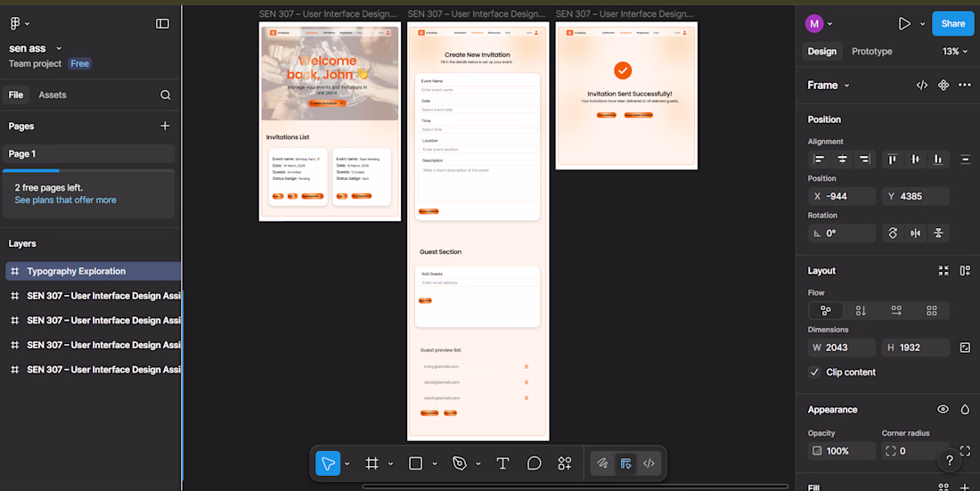Open the Figma main menu logo
Screen dimensions: 980x491
click(15, 24)
